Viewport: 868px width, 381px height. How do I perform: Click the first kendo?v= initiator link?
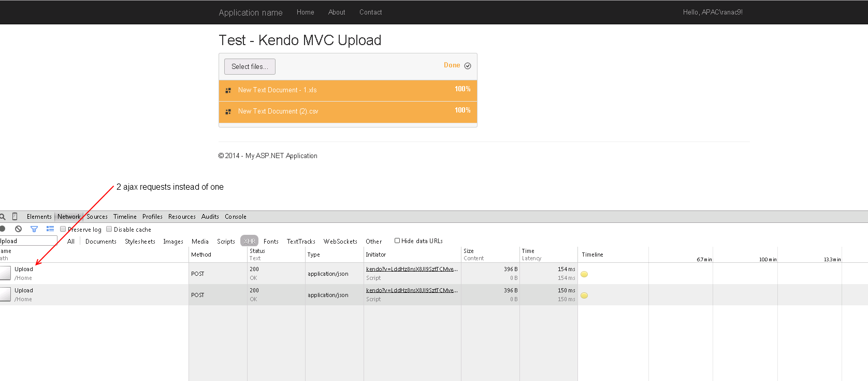[412, 269]
